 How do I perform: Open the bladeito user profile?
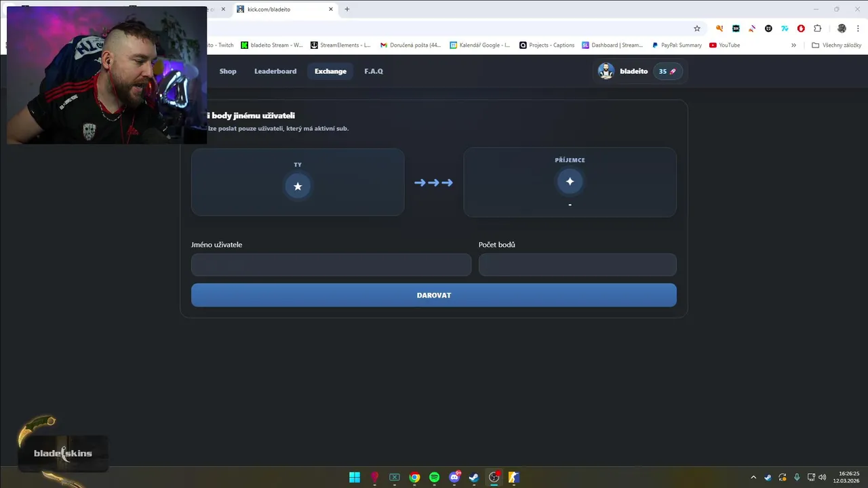[x=633, y=71]
